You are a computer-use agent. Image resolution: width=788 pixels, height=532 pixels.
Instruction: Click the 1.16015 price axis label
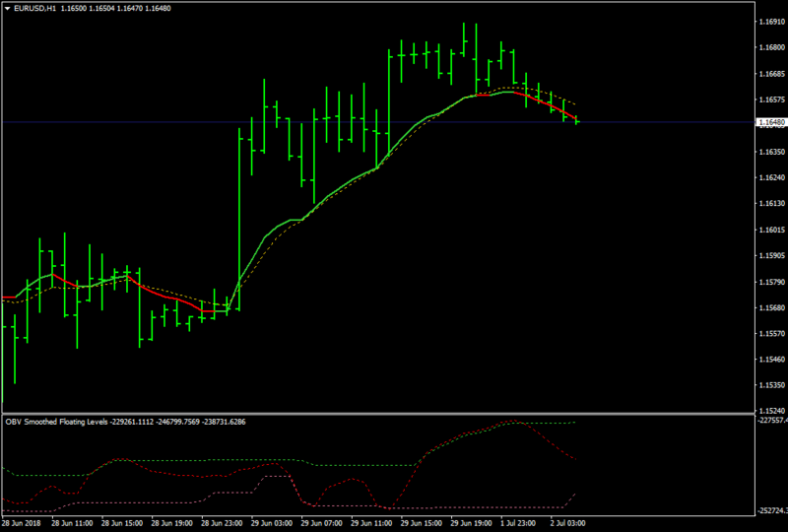[x=772, y=230]
